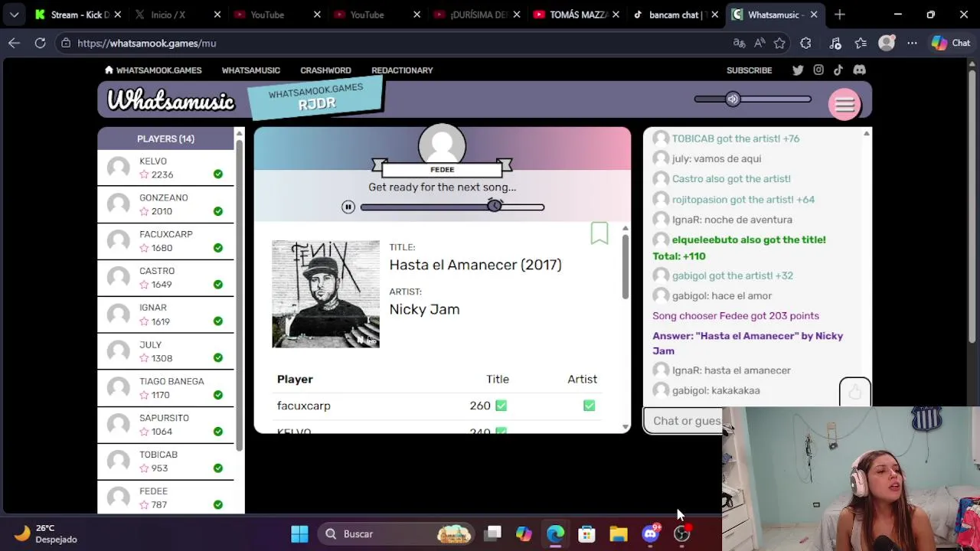This screenshot has width=980, height=551.
Task: Open the Windows Start menu
Action: (299, 533)
